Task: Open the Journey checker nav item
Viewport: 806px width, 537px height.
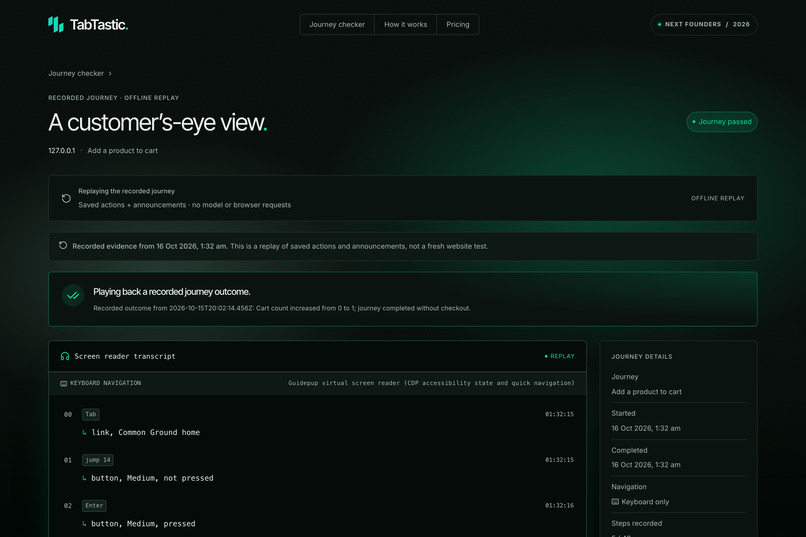Action: click(x=337, y=25)
